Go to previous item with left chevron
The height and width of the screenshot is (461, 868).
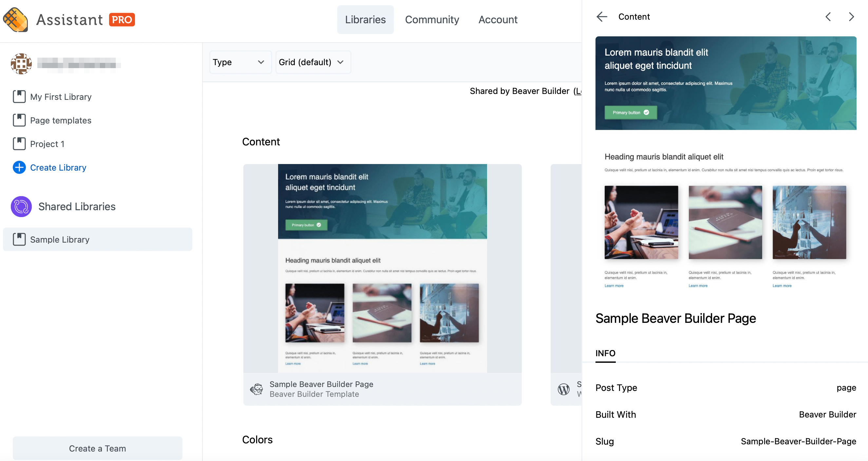click(x=828, y=16)
